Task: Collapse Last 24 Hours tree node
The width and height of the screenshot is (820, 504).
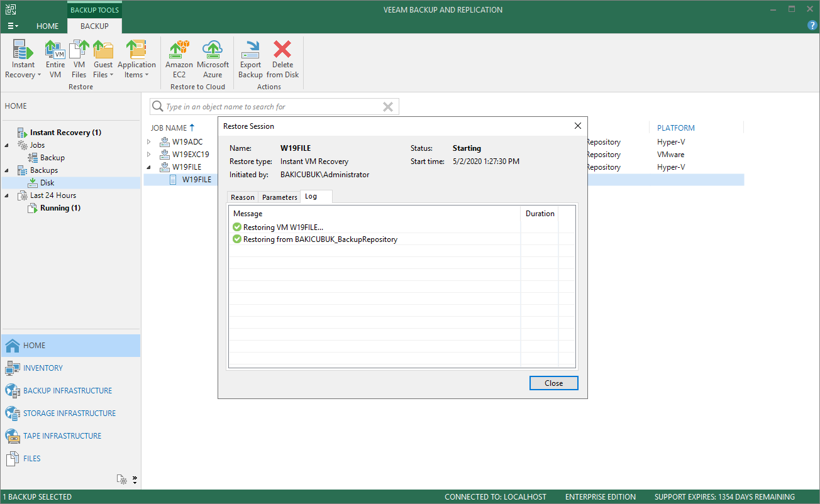Action: pyautogui.click(x=7, y=195)
